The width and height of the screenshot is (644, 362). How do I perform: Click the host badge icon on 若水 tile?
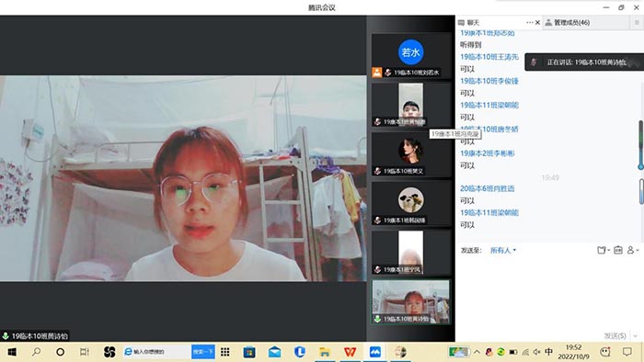click(376, 73)
